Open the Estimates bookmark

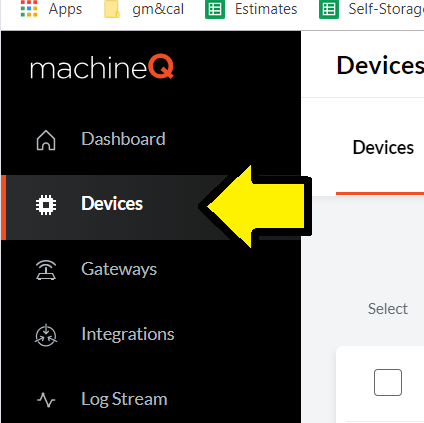[266, 9]
